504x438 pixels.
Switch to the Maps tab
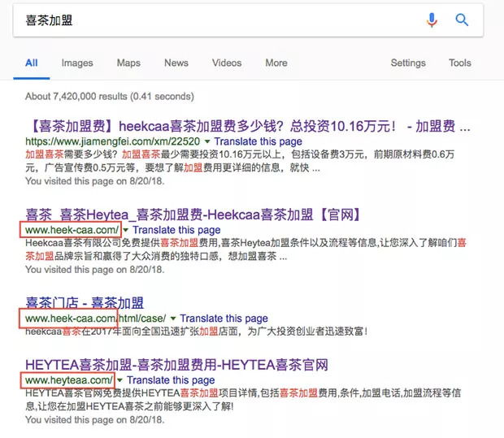tap(128, 63)
